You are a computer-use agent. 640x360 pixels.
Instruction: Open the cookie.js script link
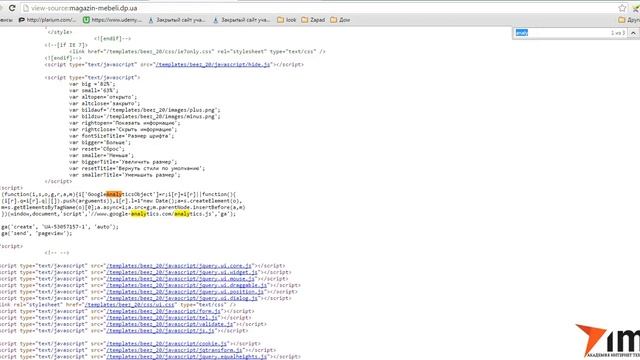pos(167,344)
